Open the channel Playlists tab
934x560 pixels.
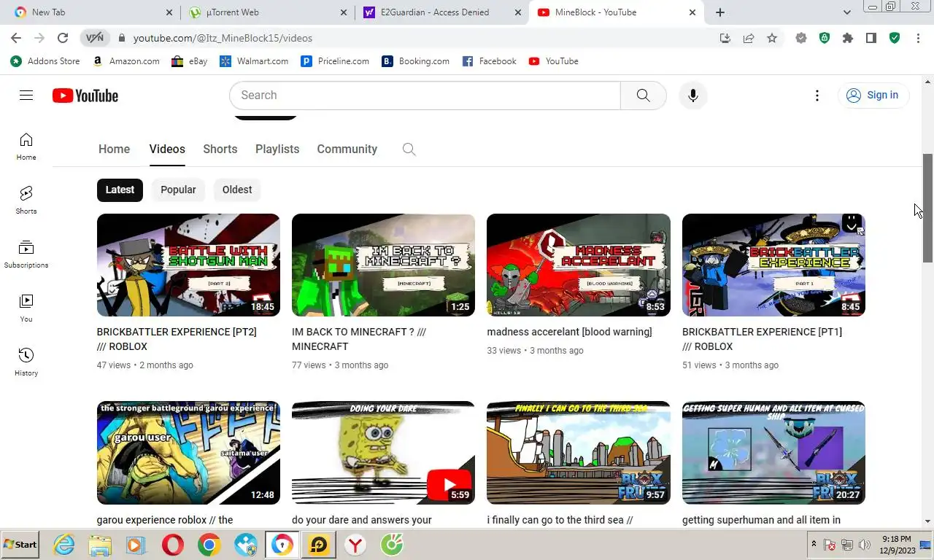pyautogui.click(x=277, y=149)
